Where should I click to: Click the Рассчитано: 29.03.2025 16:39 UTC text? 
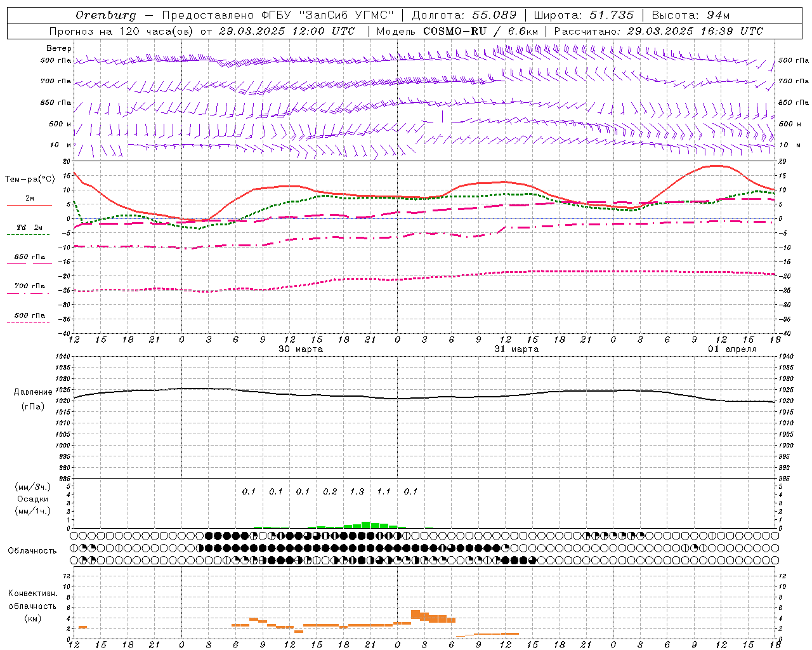(x=658, y=31)
